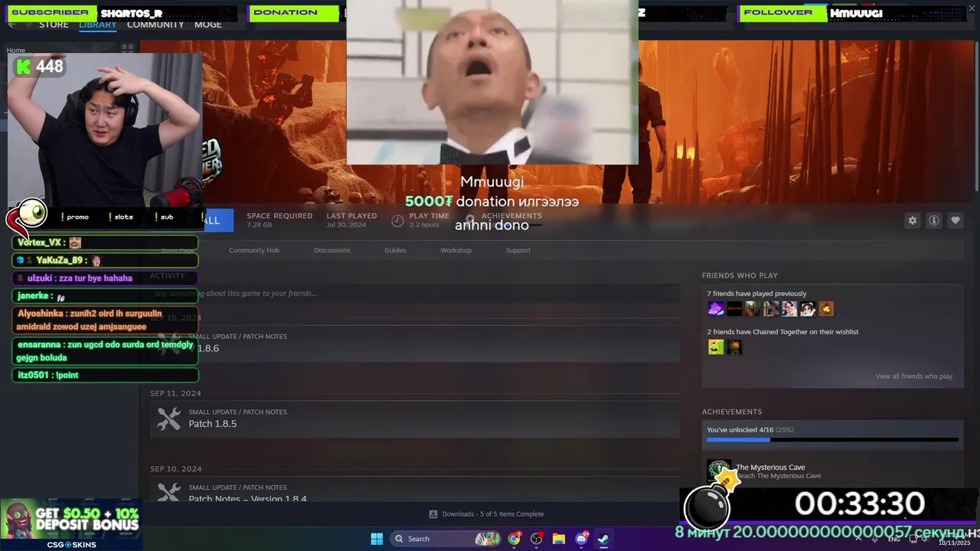Click the taskbar Search box
980x551 pixels.
coord(447,539)
